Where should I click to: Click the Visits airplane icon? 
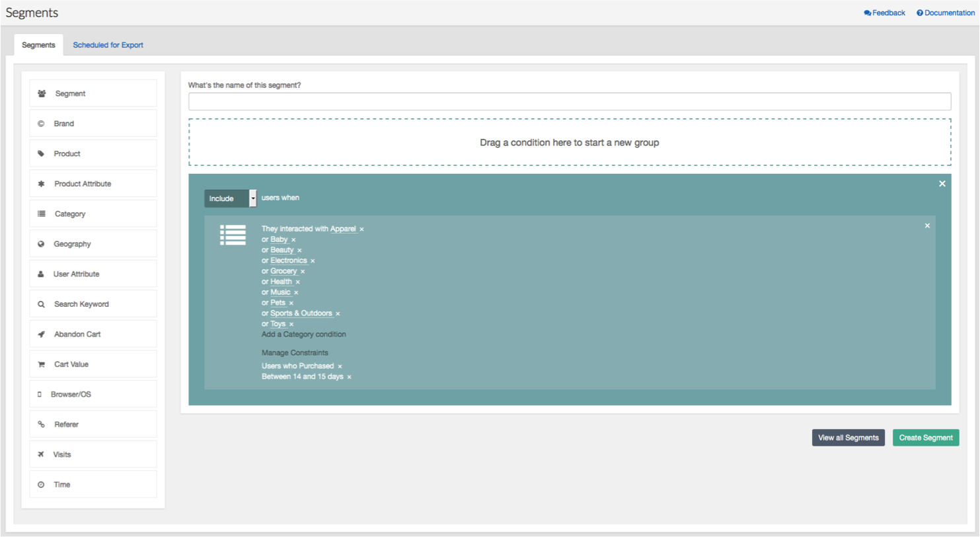(x=41, y=454)
